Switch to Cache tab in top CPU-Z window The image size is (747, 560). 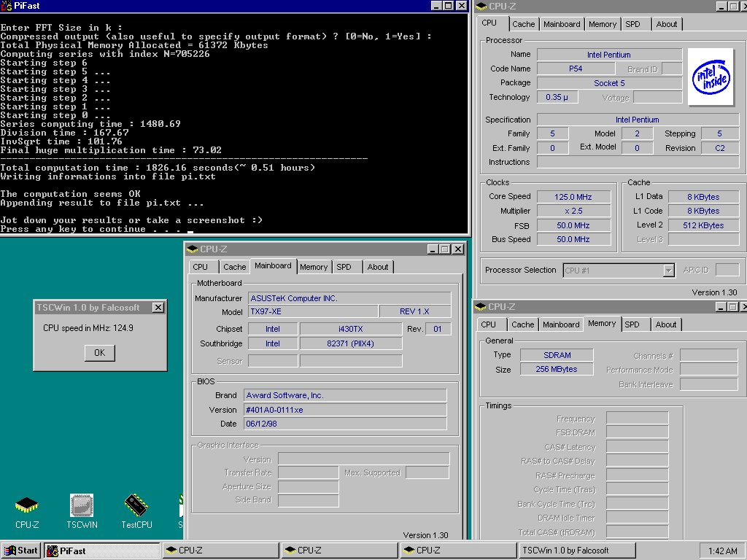[x=524, y=24]
